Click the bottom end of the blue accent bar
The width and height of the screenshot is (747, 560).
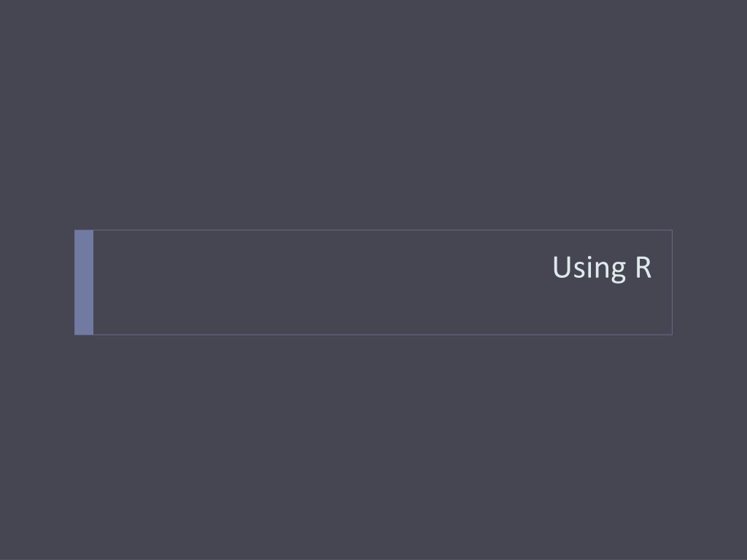(84, 331)
